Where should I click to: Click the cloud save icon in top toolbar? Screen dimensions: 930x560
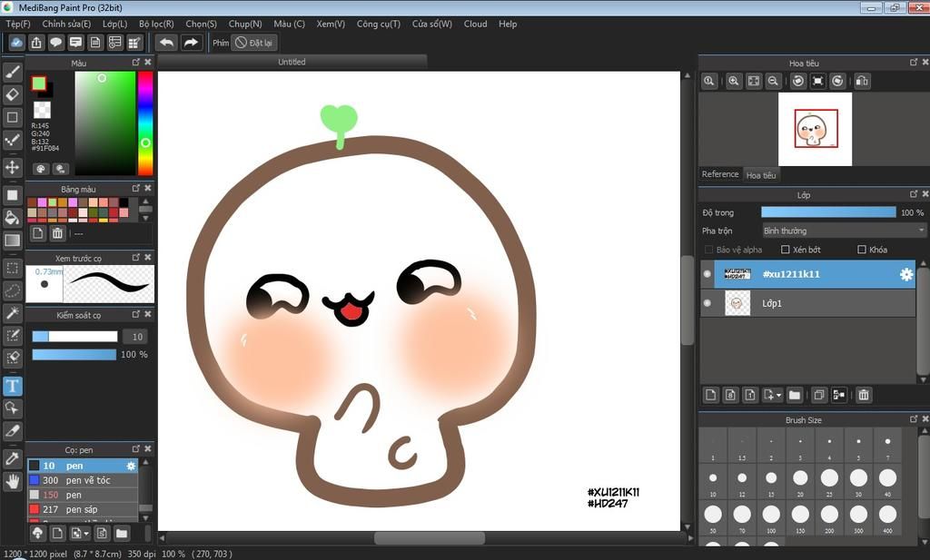[x=16, y=43]
